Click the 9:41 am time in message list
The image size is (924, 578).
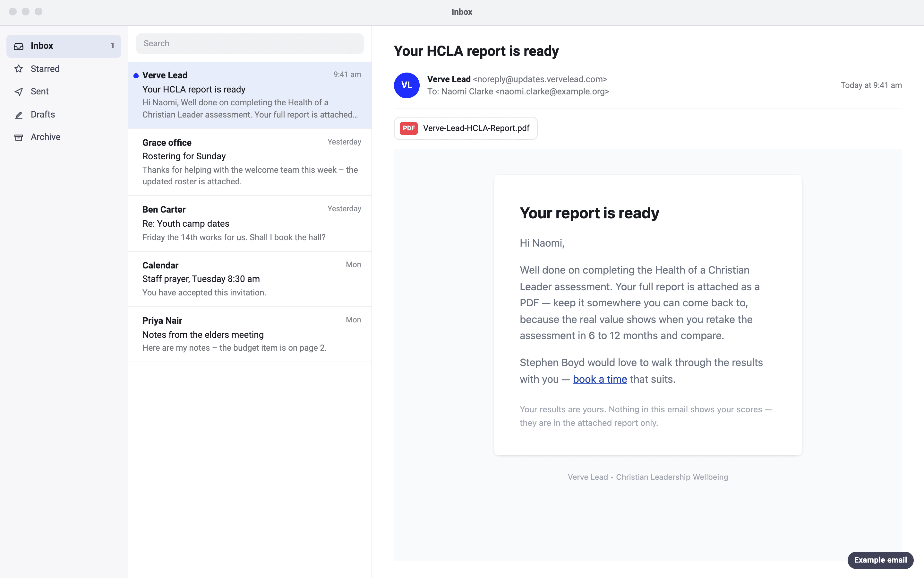coord(347,74)
